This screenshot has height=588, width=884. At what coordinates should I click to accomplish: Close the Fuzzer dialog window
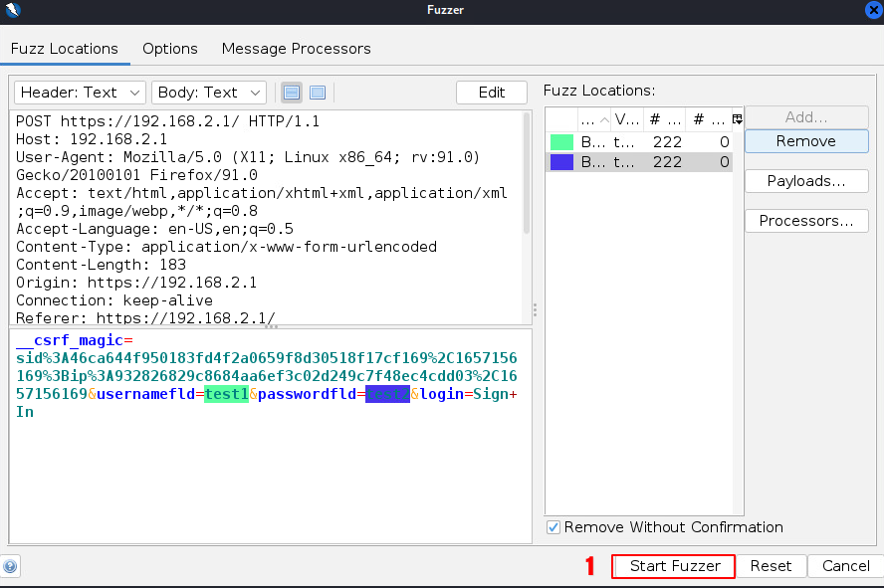873,10
